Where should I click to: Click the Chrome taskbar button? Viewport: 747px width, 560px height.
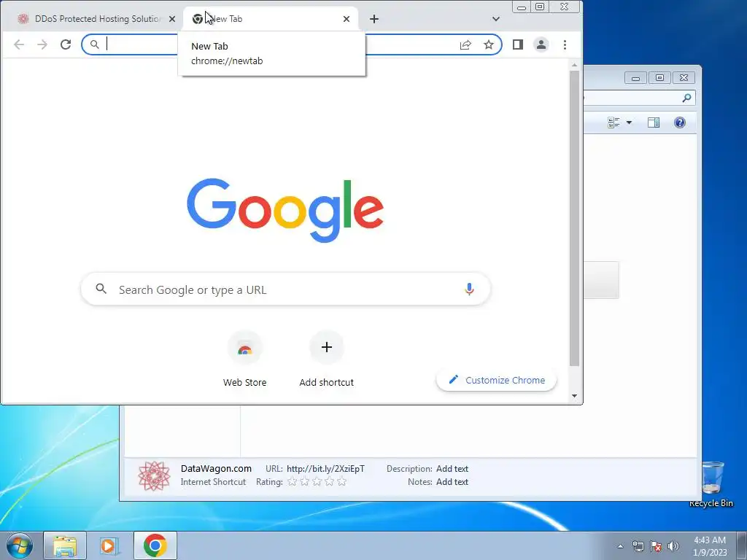(155, 545)
